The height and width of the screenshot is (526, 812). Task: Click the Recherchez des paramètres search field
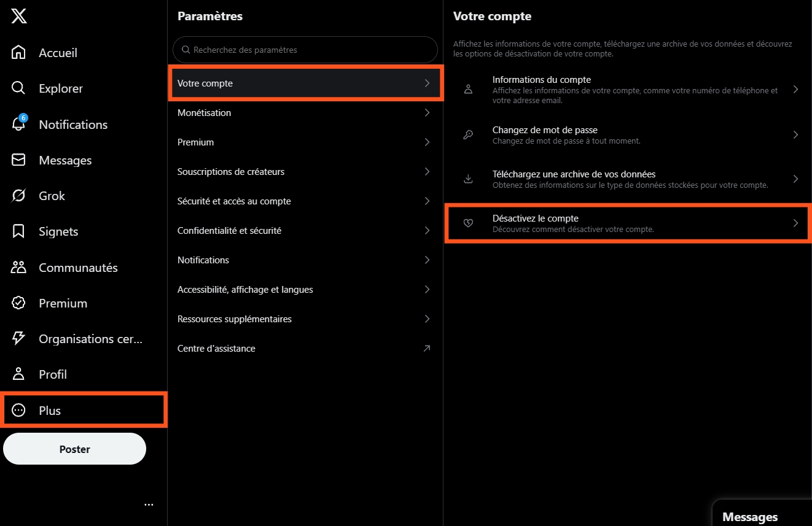pyautogui.click(x=305, y=50)
